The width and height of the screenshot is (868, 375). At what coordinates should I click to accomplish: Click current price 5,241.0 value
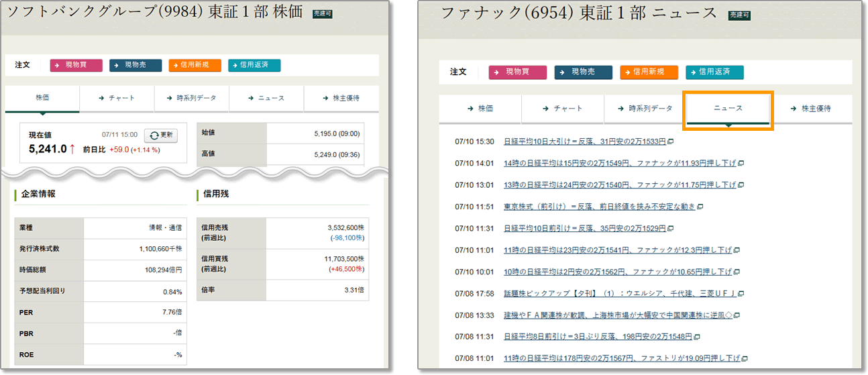[x=48, y=150]
